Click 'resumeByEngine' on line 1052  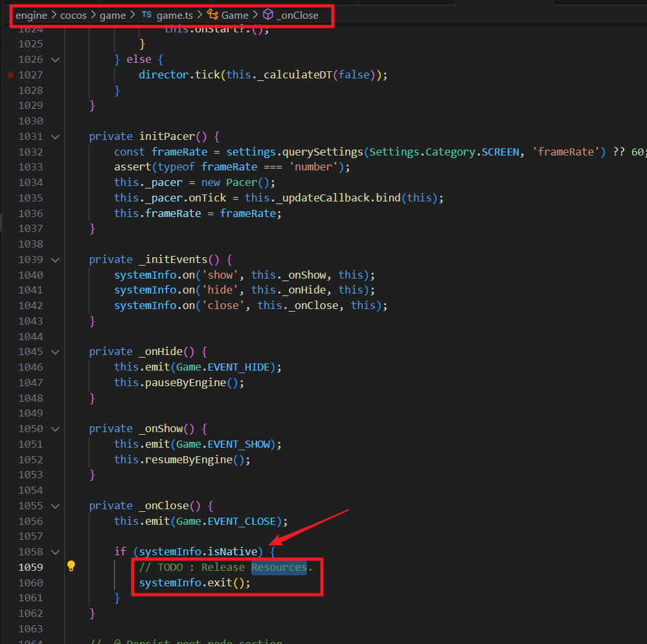click(189, 459)
